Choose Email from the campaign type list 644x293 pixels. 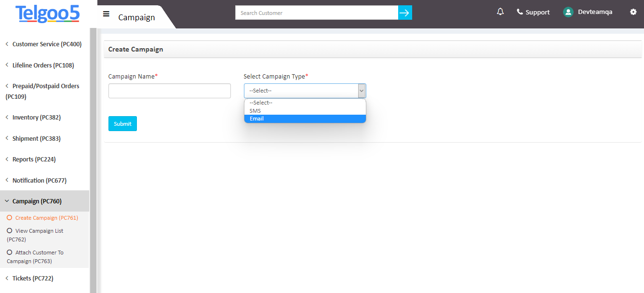pos(256,119)
